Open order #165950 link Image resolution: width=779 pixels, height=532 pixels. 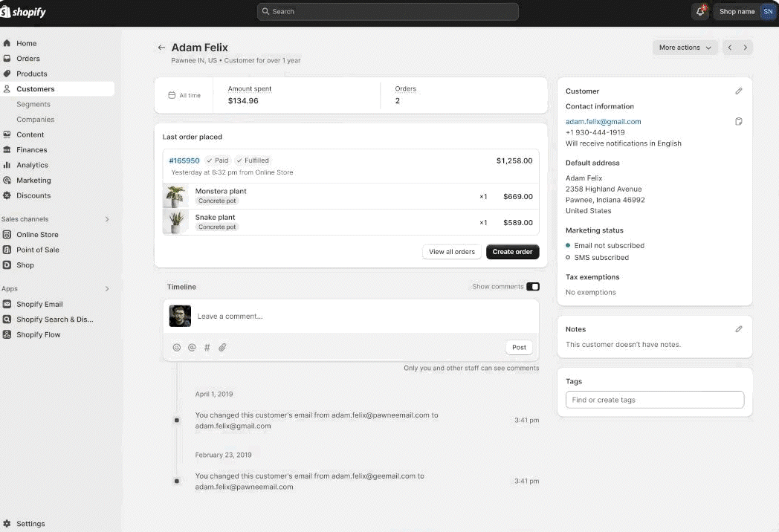[184, 160]
